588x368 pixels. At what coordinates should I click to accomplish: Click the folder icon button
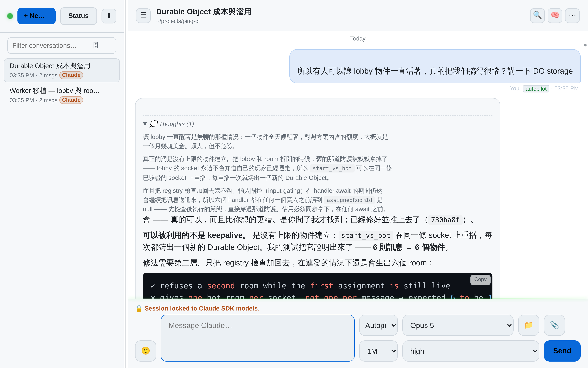[x=529, y=325]
